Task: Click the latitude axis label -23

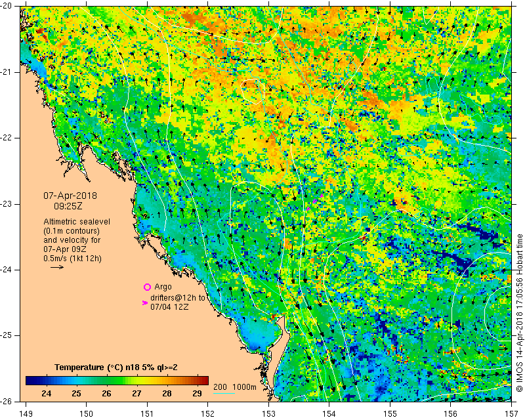Action: point(6,204)
